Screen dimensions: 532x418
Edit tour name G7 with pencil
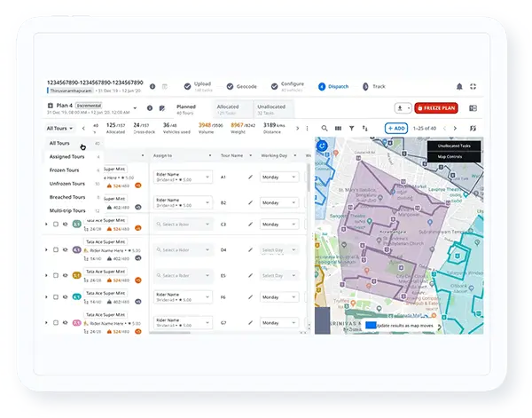250,322
